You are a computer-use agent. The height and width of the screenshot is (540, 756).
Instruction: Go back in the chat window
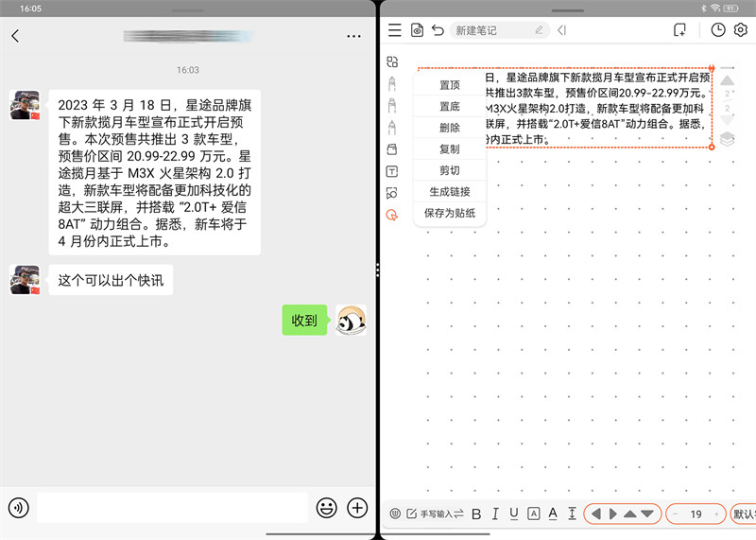(15, 36)
